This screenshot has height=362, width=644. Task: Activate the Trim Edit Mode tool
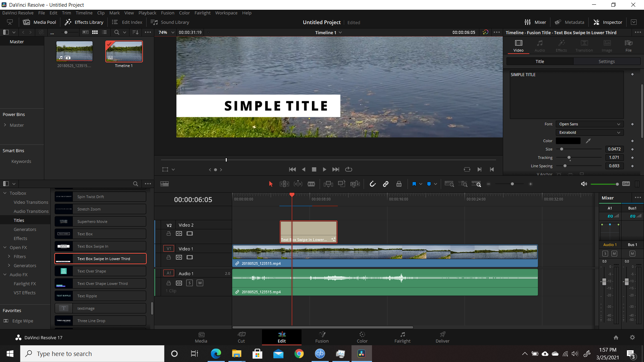tap(284, 184)
